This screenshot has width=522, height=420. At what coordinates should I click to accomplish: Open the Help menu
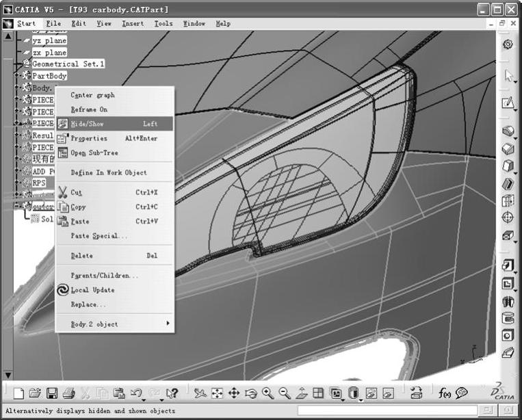(223, 24)
